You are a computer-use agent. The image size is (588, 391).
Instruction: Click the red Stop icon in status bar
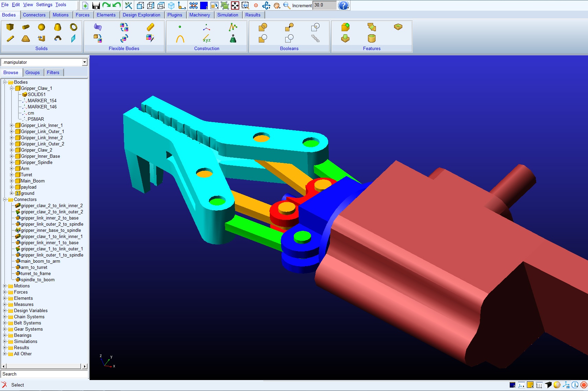[x=584, y=385]
